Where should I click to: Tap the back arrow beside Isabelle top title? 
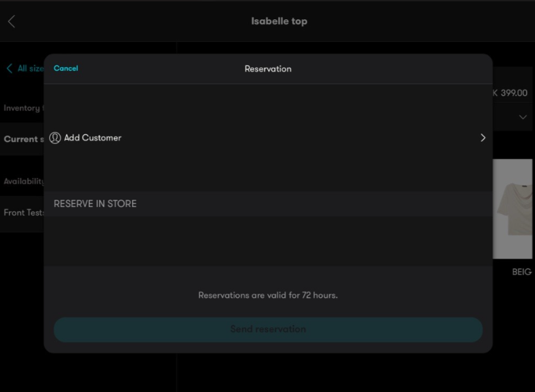10,20
